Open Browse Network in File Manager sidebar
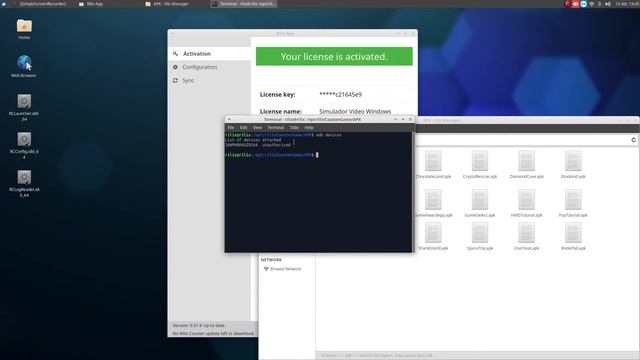The image size is (640, 360). (x=282, y=269)
